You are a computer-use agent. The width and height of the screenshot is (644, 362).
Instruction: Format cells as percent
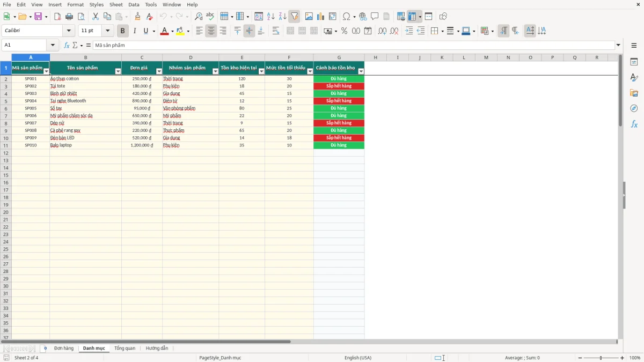pos(345,31)
